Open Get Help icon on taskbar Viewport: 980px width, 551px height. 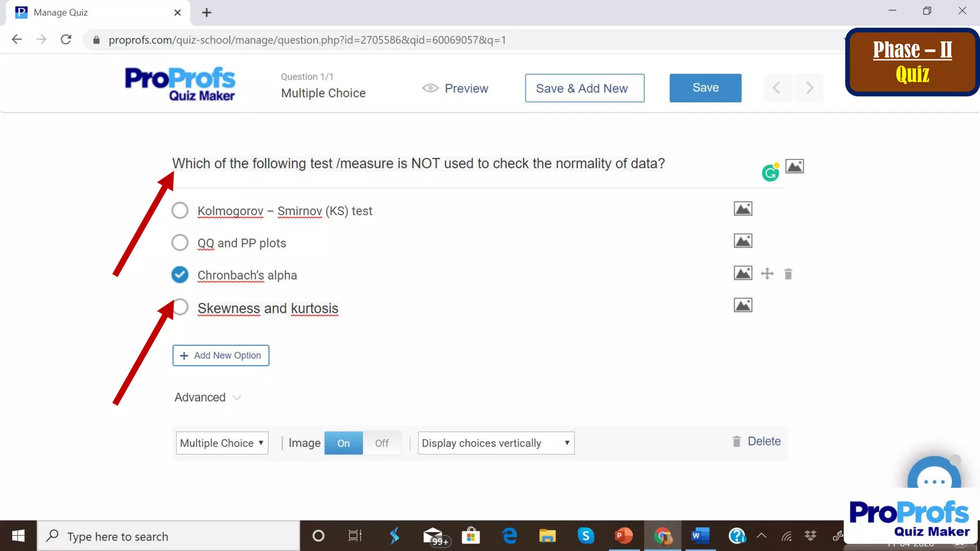pos(737,536)
